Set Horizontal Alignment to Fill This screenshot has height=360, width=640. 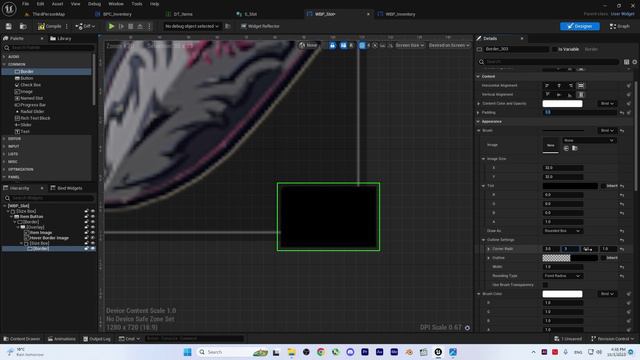click(581, 86)
